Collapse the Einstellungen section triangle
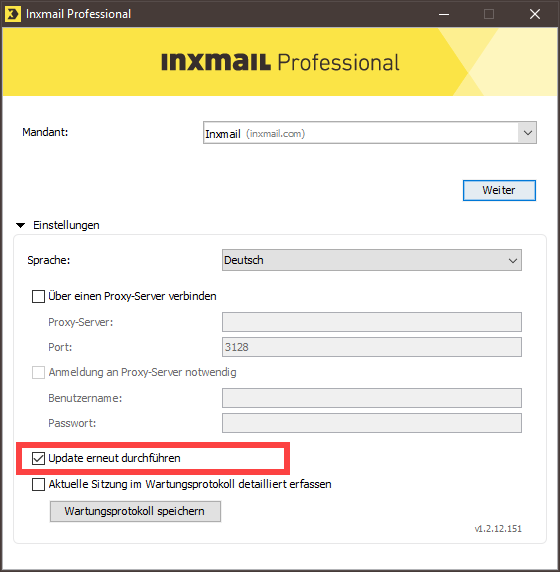The height and width of the screenshot is (572, 560). (21, 225)
